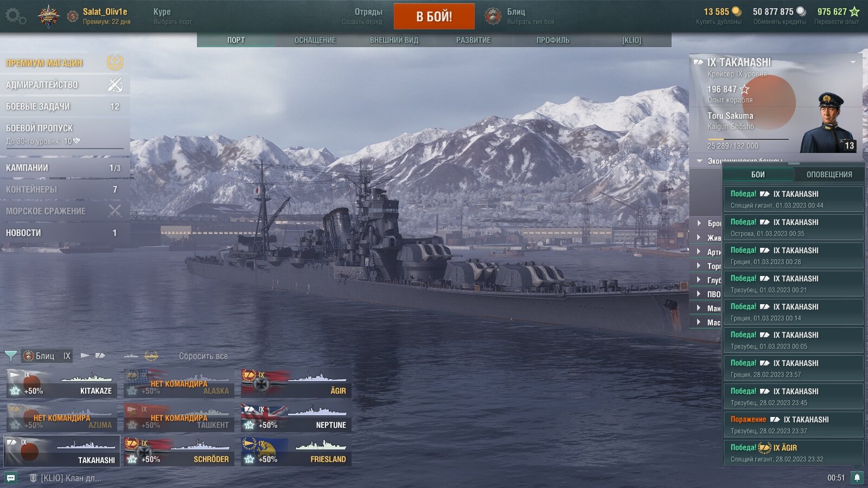
Task: Open the settings gear menu
Action: click(x=15, y=16)
